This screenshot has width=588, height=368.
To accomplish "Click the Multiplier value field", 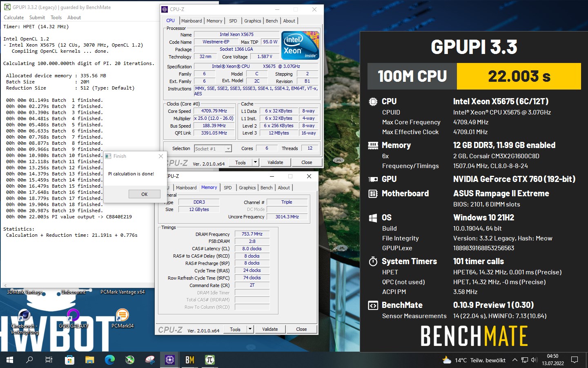I will [214, 118].
